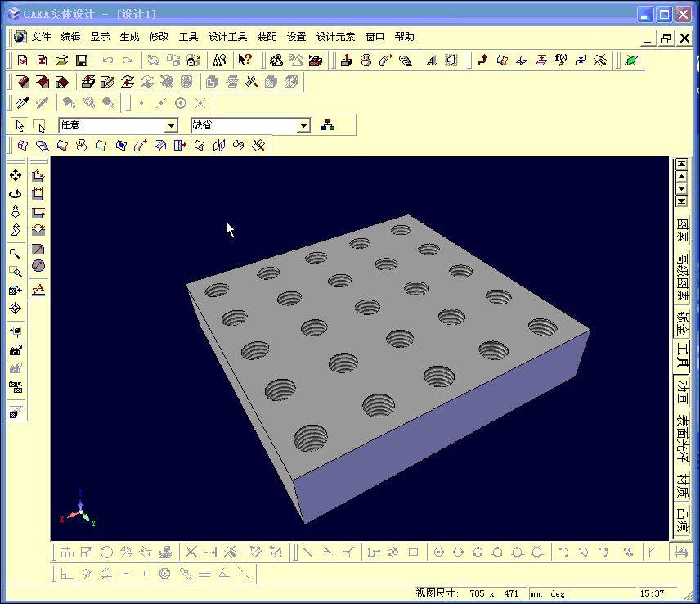
Task: Open the 设计元素 menu
Action: pos(336,37)
